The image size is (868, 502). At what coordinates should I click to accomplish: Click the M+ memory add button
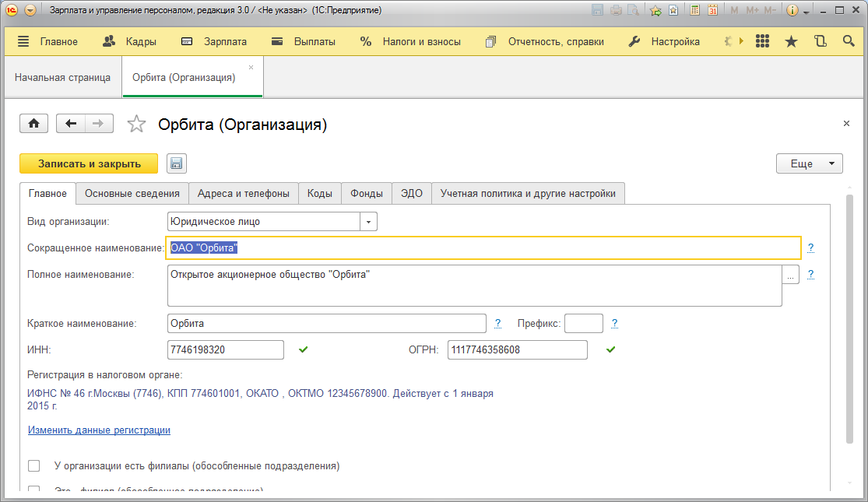pyautogui.click(x=752, y=10)
